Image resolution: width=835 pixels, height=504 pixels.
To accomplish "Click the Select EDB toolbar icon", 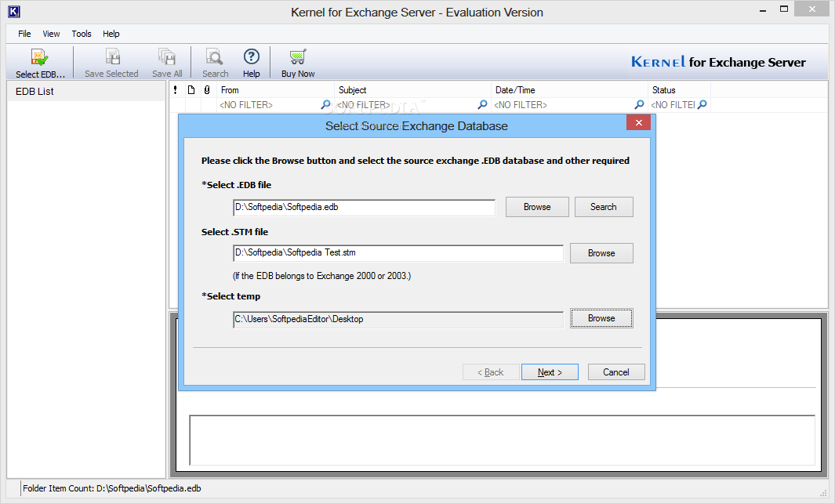I will coord(39,57).
